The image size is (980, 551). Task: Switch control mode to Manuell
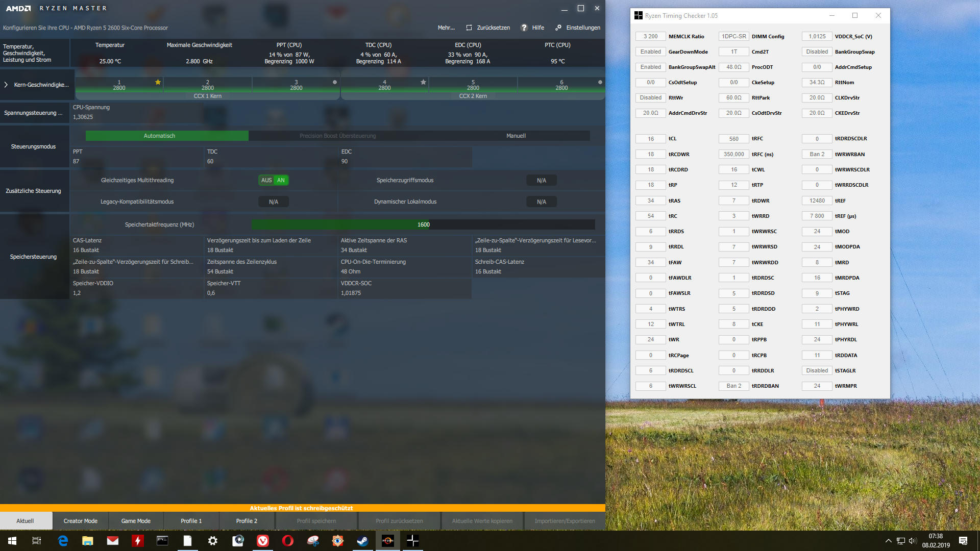pyautogui.click(x=516, y=136)
